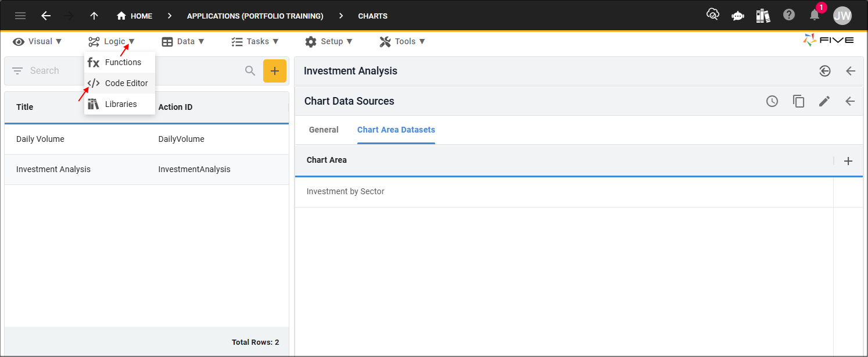
Task: Open Applications (Portfolio Training) breadcrumb
Action: [x=255, y=16]
